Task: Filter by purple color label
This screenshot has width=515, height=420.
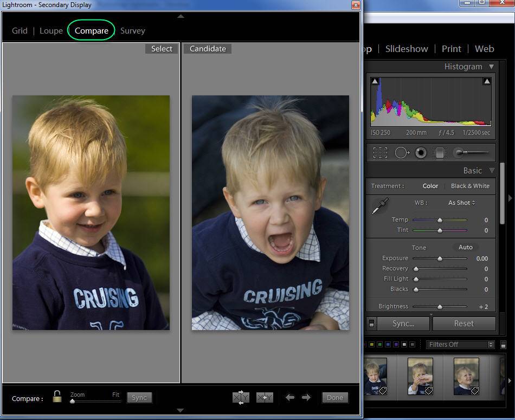Action: pos(396,345)
